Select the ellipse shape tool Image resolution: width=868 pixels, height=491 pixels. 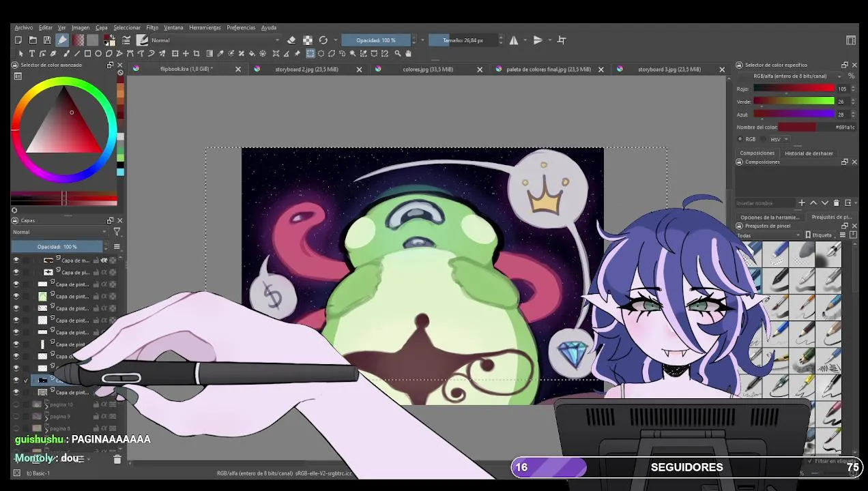pyautogui.click(x=98, y=53)
